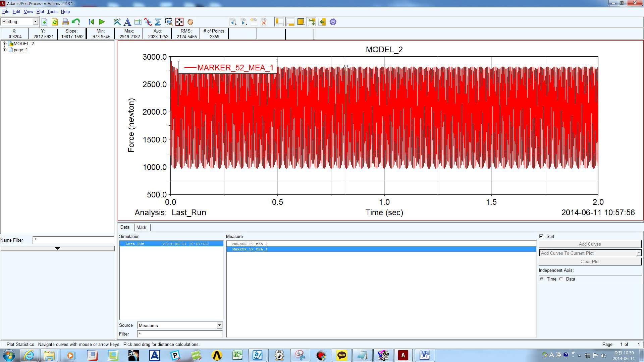The width and height of the screenshot is (644, 362).
Task: Click the Sigma curve math icon
Action: [158, 22]
